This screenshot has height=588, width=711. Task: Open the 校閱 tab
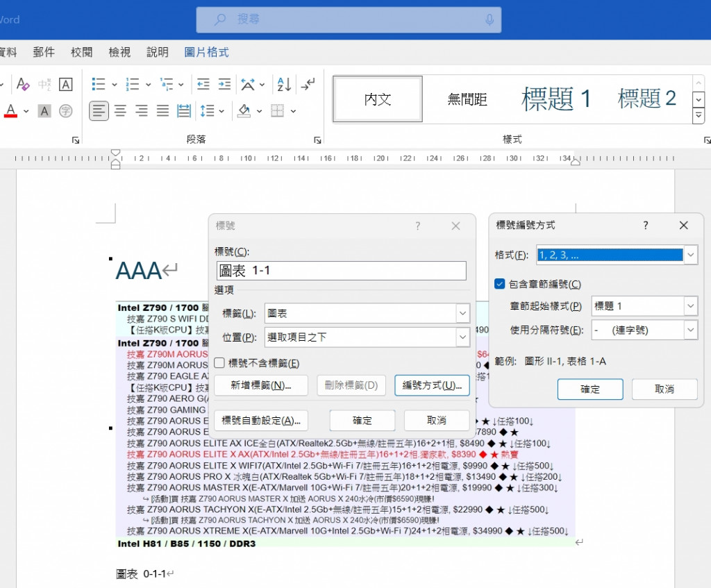pyautogui.click(x=82, y=52)
